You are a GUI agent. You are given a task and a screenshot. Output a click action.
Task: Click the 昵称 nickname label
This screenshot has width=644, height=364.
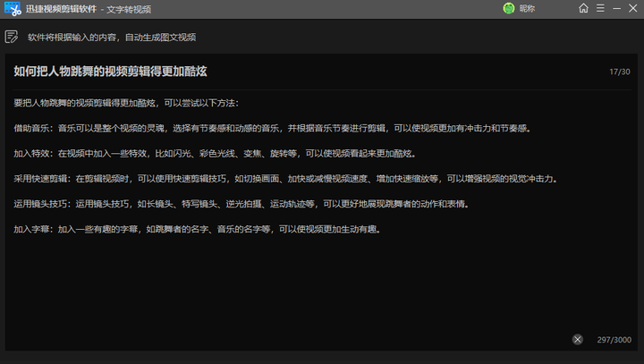(x=527, y=9)
